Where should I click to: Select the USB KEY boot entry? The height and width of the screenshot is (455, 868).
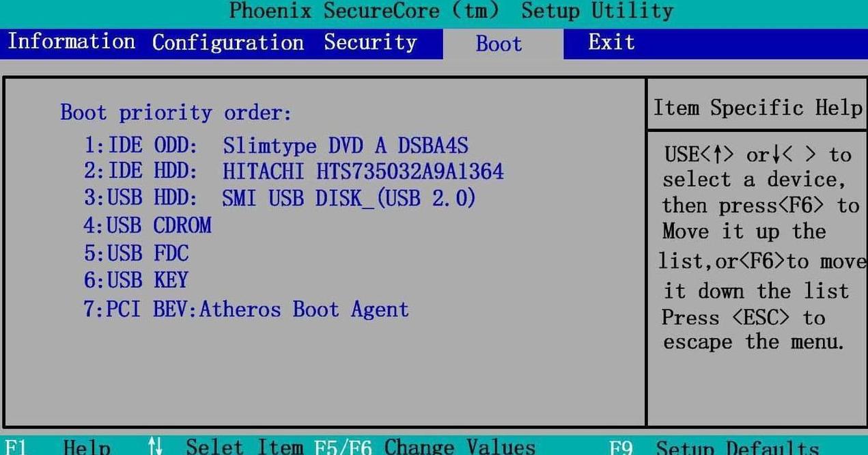point(136,280)
